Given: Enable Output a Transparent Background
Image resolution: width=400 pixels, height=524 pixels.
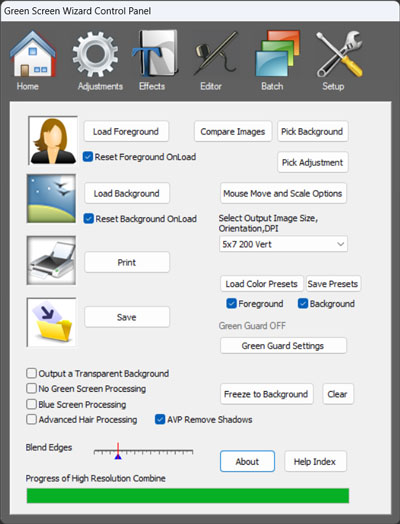Looking at the screenshot, I should tap(31, 373).
